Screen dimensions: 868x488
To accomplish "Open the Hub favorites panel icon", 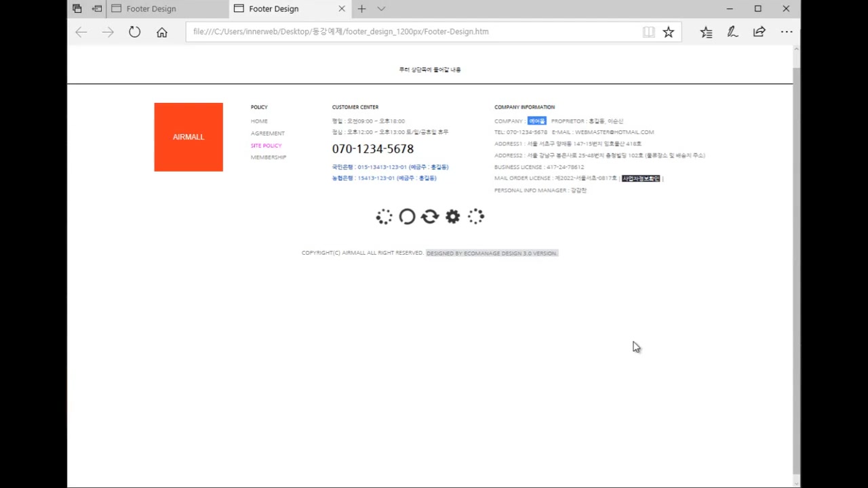I will click(706, 31).
